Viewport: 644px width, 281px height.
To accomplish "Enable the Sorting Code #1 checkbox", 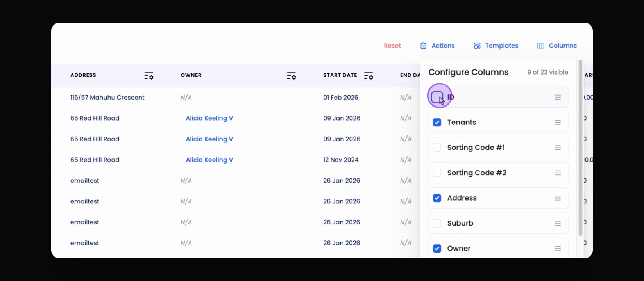I will pyautogui.click(x=437, y=148).
